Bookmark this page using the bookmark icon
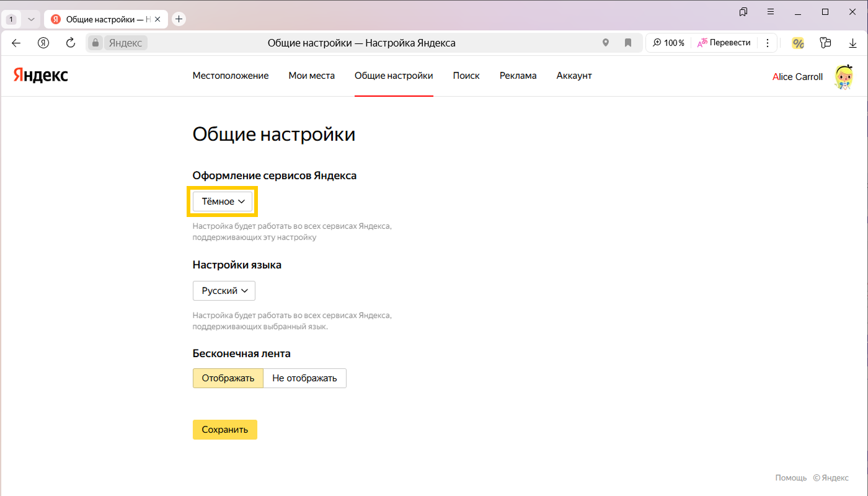This screenshot has height=496, width=868. (628, 43)
